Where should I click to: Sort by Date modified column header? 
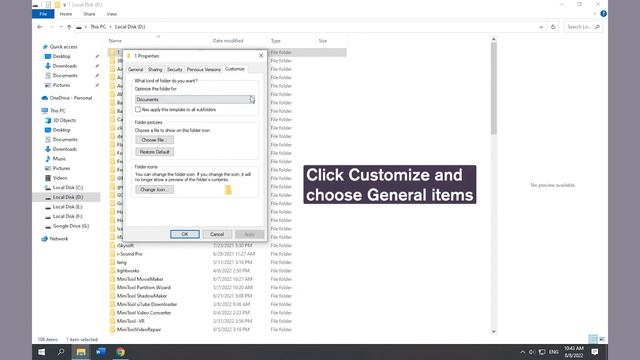tap(228, 41)
